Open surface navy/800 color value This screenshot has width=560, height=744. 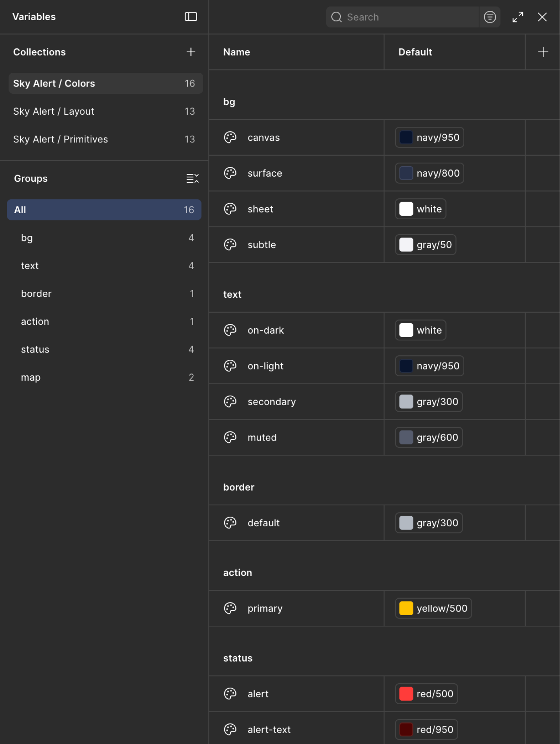coord(429,173)
